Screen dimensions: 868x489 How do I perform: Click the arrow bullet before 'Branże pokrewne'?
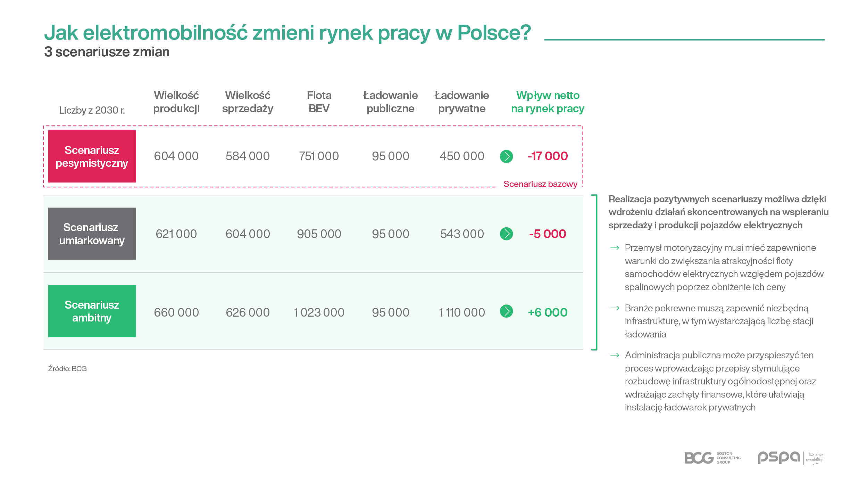pyautogui.click(x=615, y=308)
